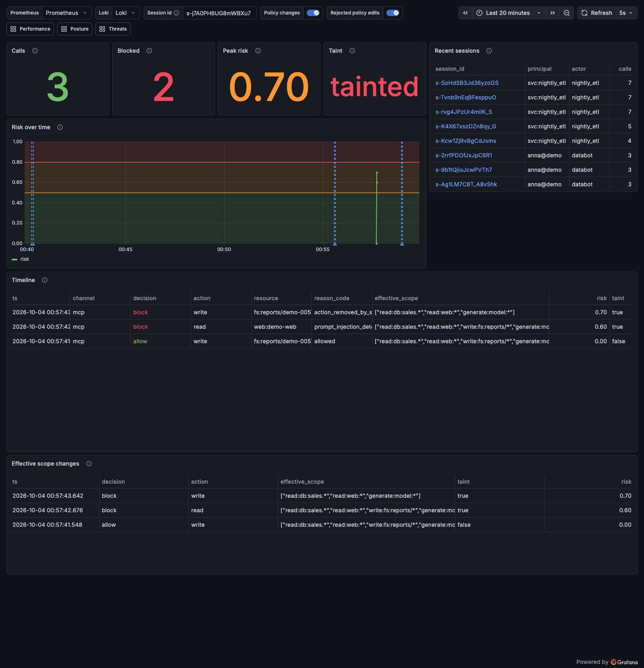Open the Loki datasource dropdown
644x668 pixels.
126,13
